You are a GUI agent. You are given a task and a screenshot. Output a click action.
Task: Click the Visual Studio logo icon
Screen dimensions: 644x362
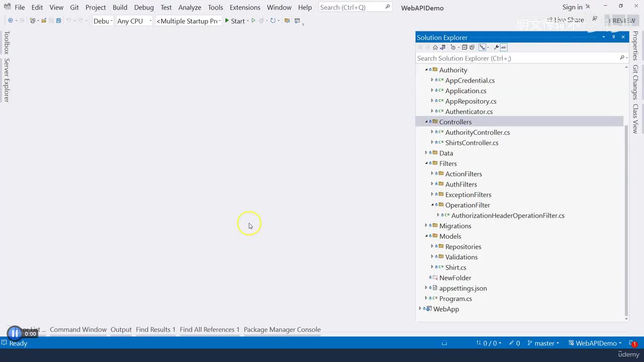point(7,7)
